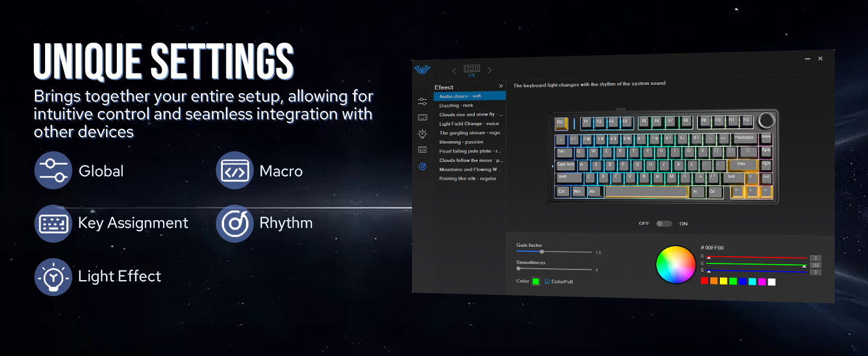Open Key Assignment via keyboard icon
This screenshot has width=868, height=356.
[423, 117]
